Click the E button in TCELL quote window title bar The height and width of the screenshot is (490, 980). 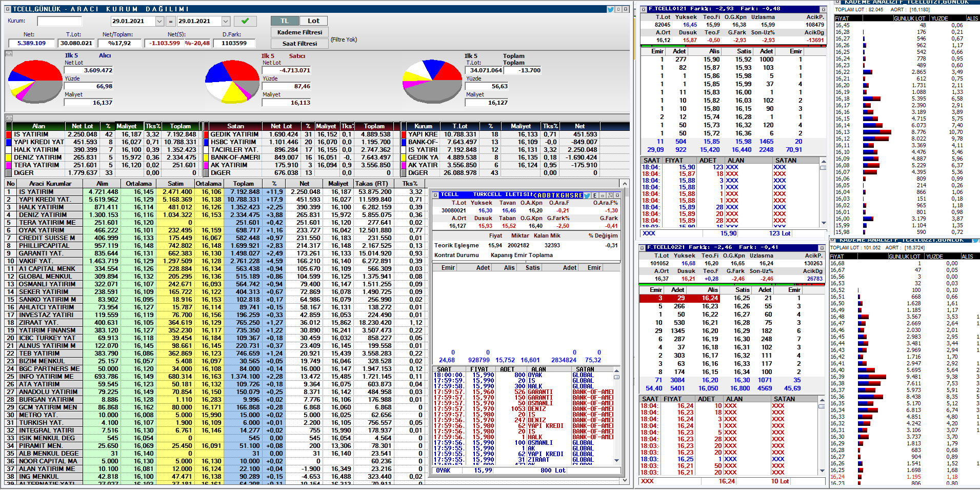595,195
